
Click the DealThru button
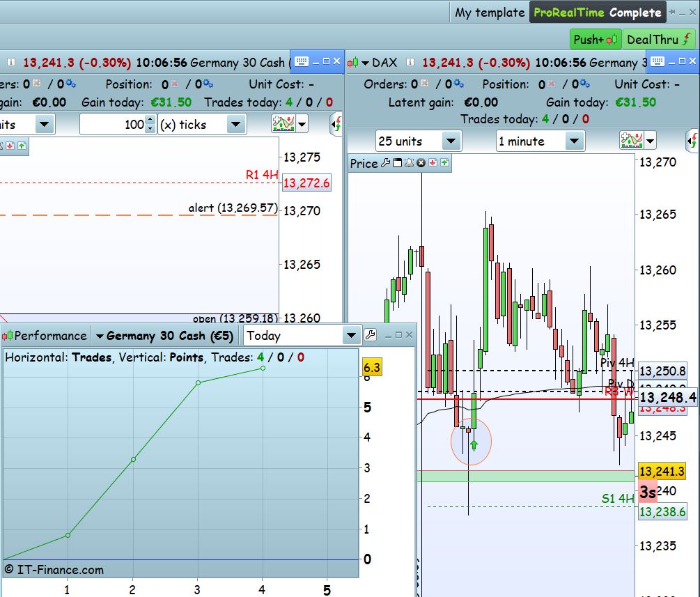click(658, 39)
